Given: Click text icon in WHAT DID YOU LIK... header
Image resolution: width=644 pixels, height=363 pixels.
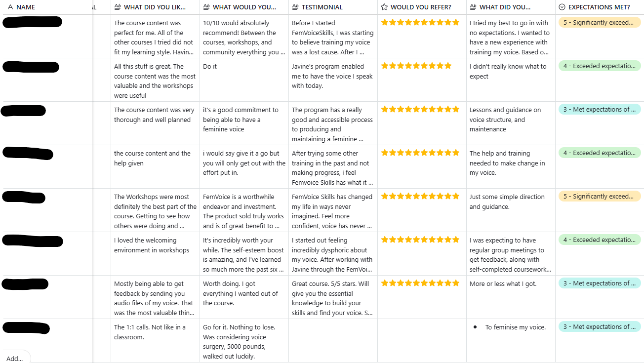Looking at the screenshot, I should coord(117,7).
